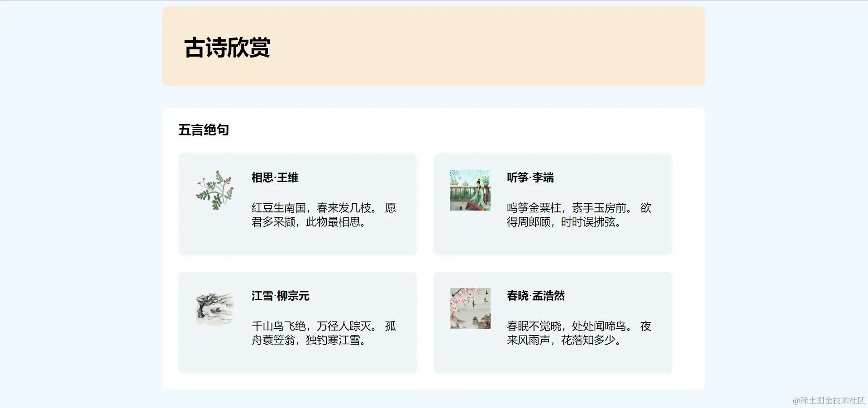Select the poem title 春晓·孟浩然
This screenshot has height=408, width=868.
[x=536, y=296]
